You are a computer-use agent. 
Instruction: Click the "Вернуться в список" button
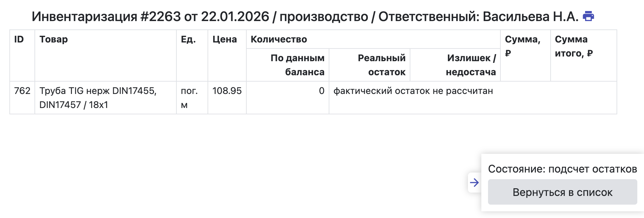tap(562, 192)
